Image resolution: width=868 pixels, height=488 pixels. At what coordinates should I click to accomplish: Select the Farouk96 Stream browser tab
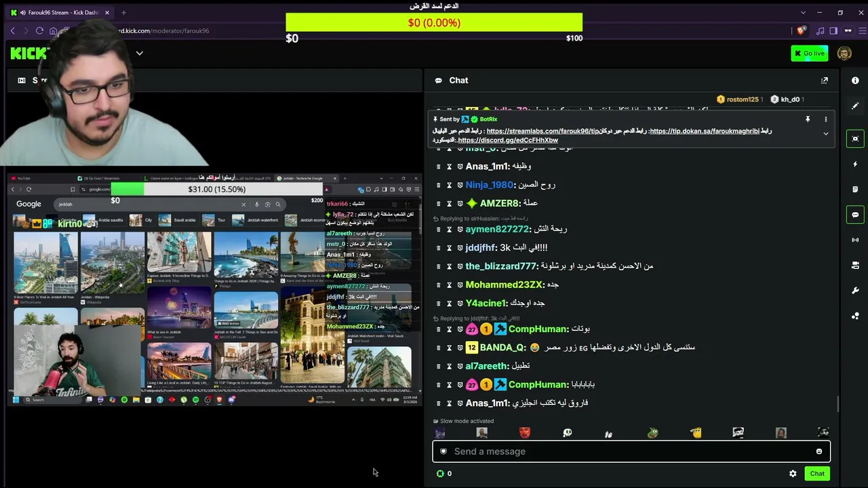[61, 12]
